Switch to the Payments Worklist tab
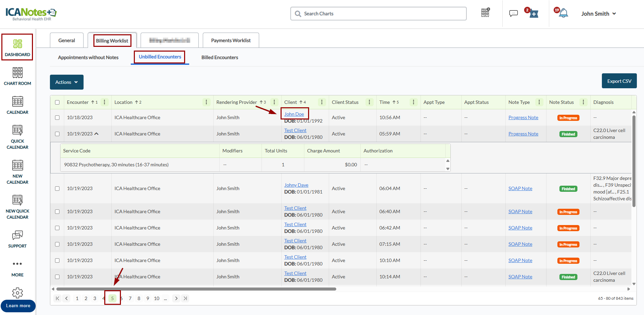This screenshot has width=644, height=315. (x=231, y=40)
